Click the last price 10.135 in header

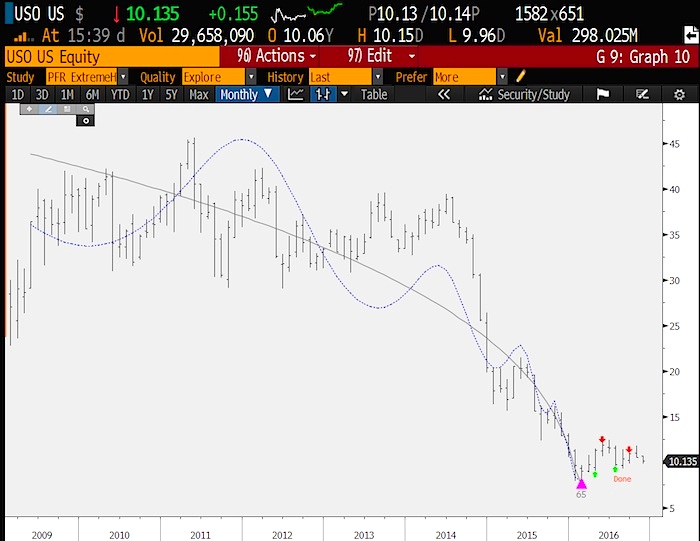[x=152, y=13]
